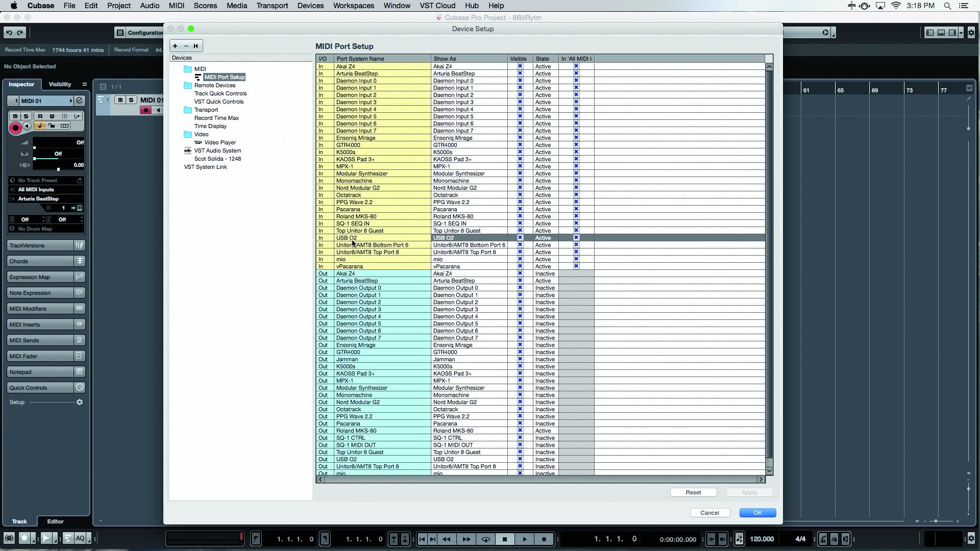The height and width of the screenshot is (551, 980).
Task: Open Edit Channel Settings for MIDI 01
Action: 80,101
